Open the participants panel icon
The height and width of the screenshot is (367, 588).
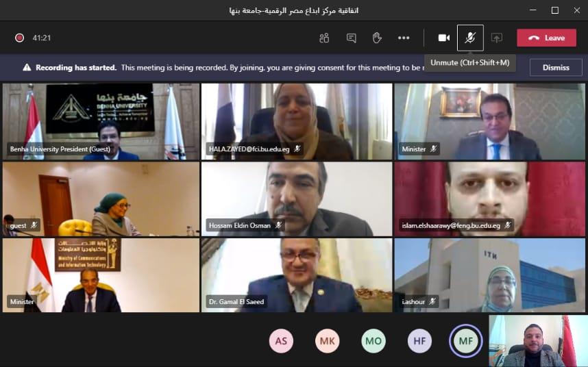pyautogui.click(x=324, y=38)
